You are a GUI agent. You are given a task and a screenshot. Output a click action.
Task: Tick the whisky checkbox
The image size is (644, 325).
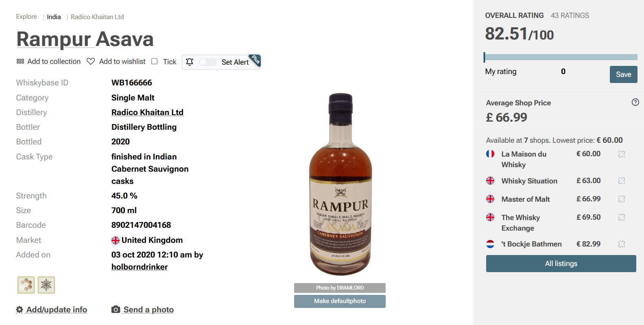coord(155,61)
